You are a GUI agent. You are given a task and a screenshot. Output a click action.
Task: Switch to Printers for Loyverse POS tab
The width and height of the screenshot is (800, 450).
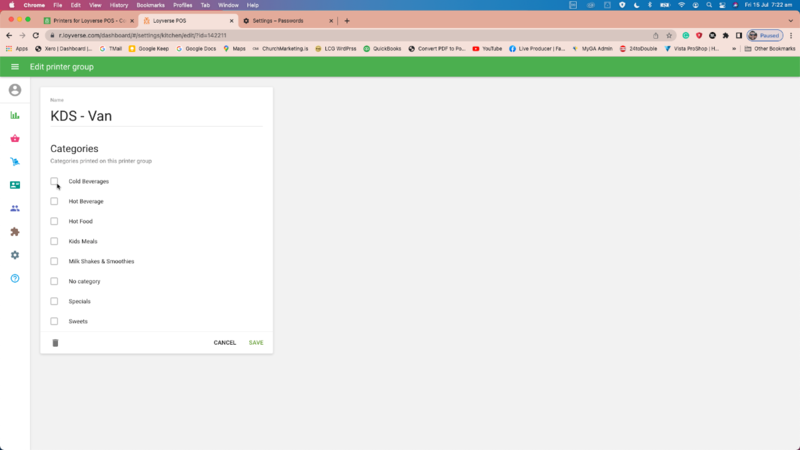tap(88, 21)
